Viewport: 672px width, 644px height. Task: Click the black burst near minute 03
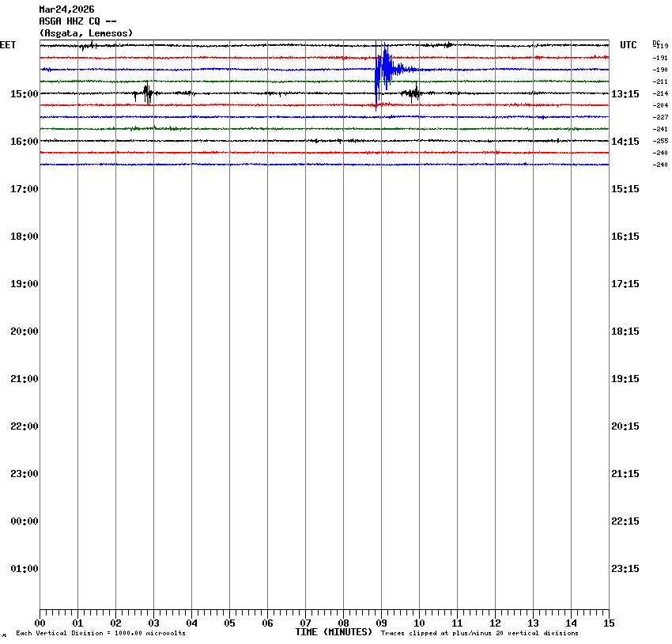tap(147, 93)
